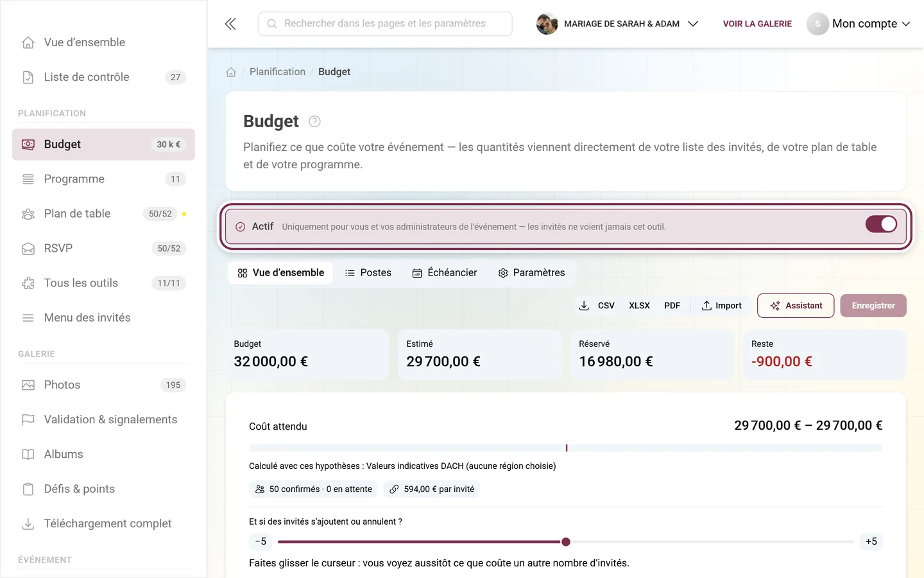Open the help question mark beside Budget title
This screenshot has height=578, width=924.
point(314,121)
